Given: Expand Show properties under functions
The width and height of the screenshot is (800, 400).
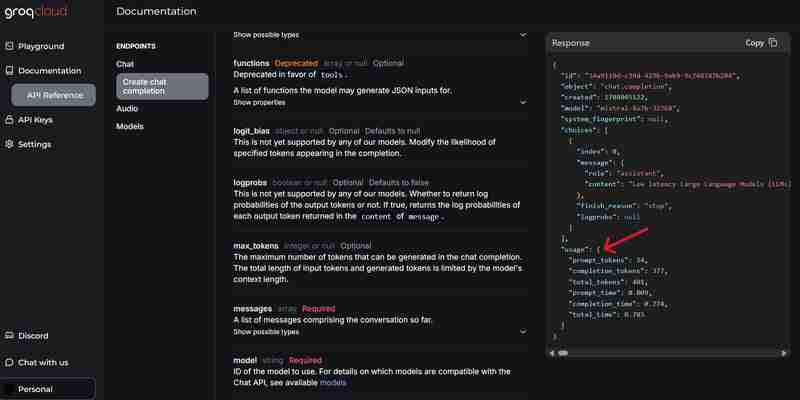Looking at the screenshot, I should click(259, 103).
